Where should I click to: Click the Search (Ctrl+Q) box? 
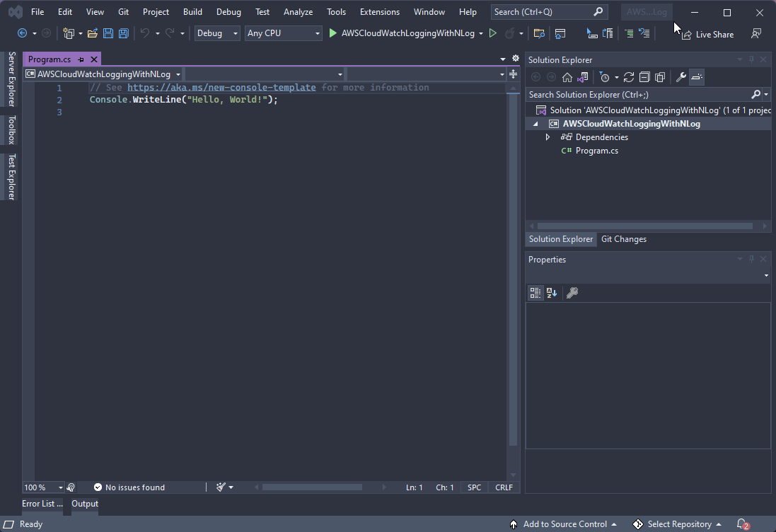[549, 12]
